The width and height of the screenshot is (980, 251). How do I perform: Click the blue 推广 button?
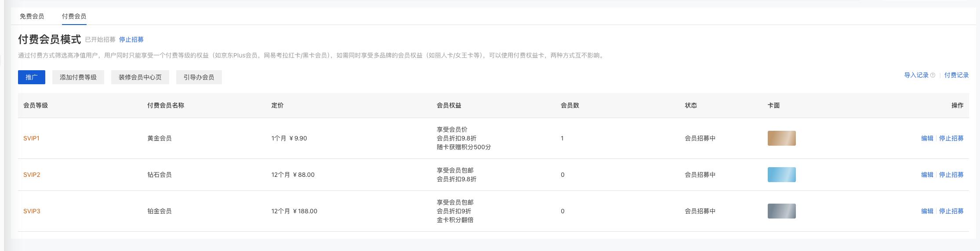tap(32, 77)
